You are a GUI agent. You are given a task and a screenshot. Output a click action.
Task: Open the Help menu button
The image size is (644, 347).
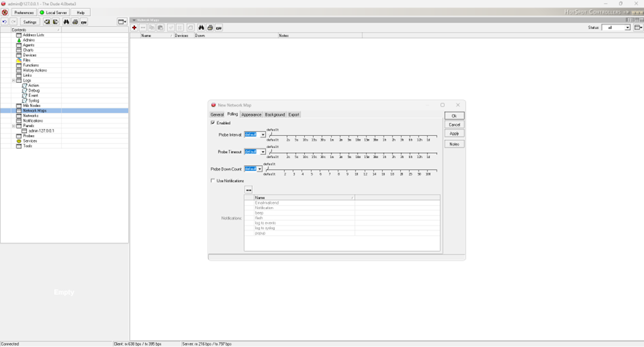81,12
